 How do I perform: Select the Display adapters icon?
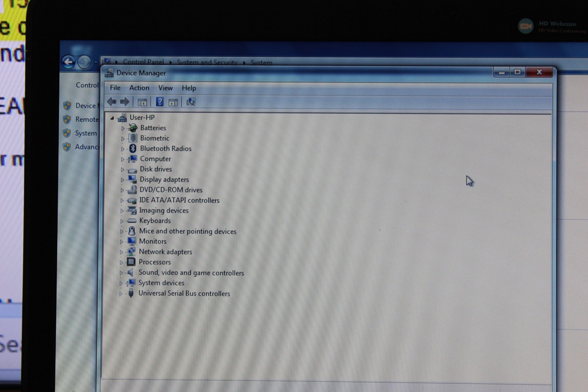[132, 179]
